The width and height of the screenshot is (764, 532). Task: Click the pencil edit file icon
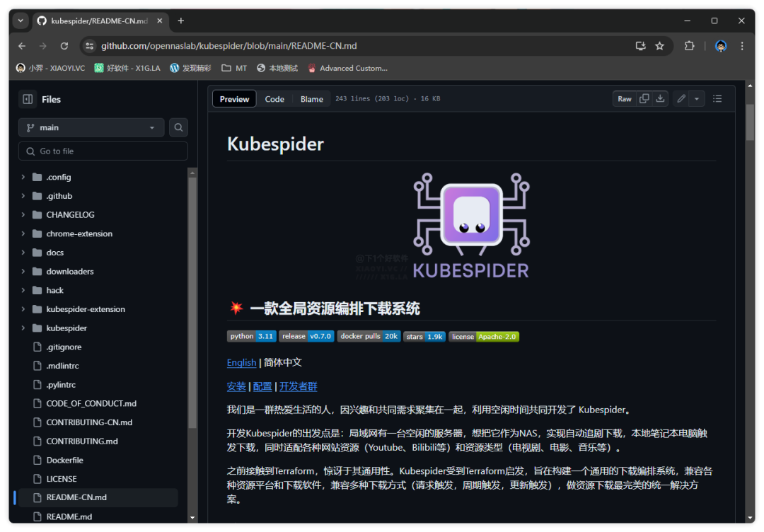click(681, 99)
